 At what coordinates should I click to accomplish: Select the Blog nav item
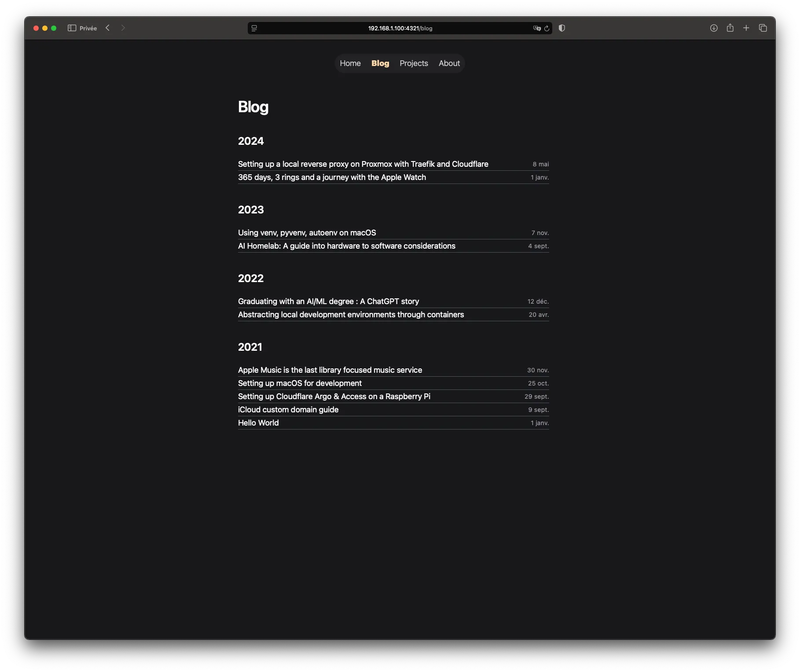380,63
